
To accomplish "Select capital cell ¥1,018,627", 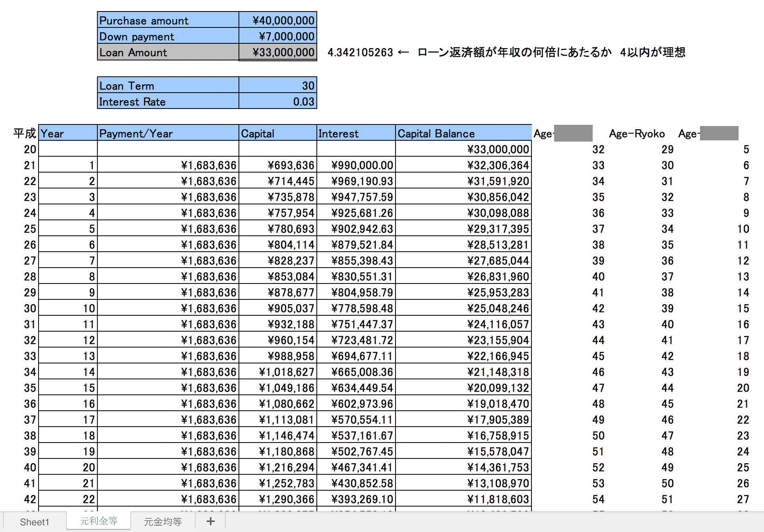I will [278, 372].
